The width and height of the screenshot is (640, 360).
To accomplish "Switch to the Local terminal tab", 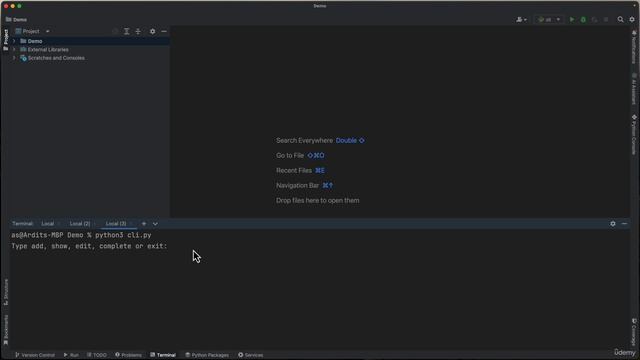I will 48,224.
